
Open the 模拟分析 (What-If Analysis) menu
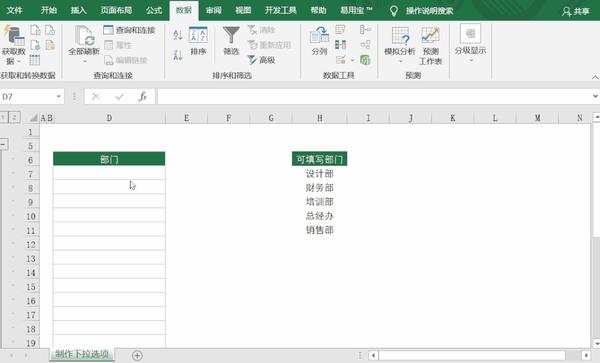coord(400,45)
